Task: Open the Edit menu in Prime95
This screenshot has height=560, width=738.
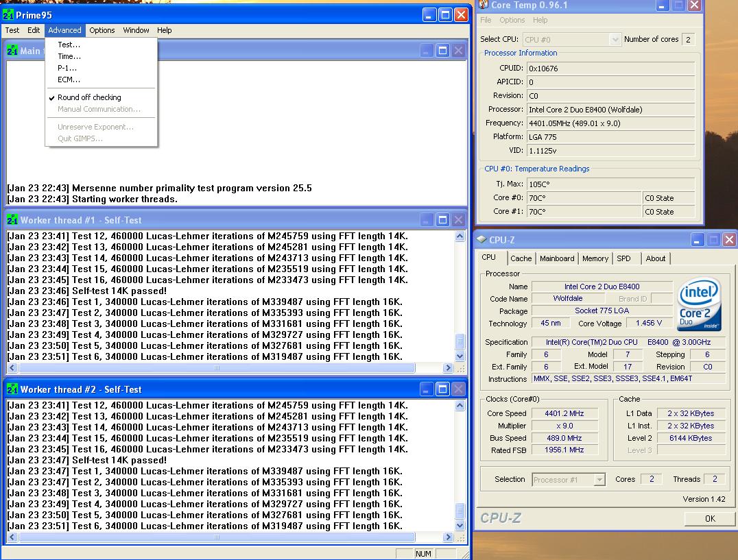Action: (34, 30)
